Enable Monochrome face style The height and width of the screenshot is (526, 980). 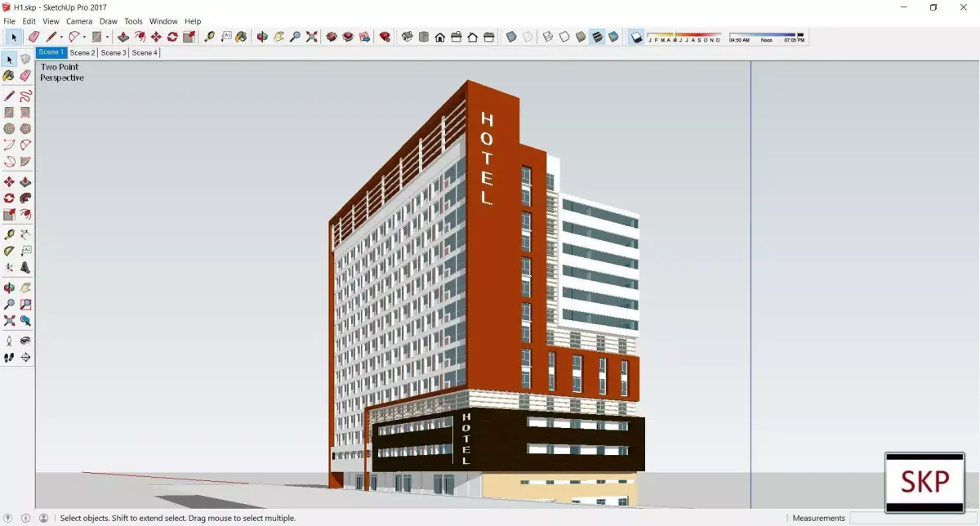tap(613, 37)
